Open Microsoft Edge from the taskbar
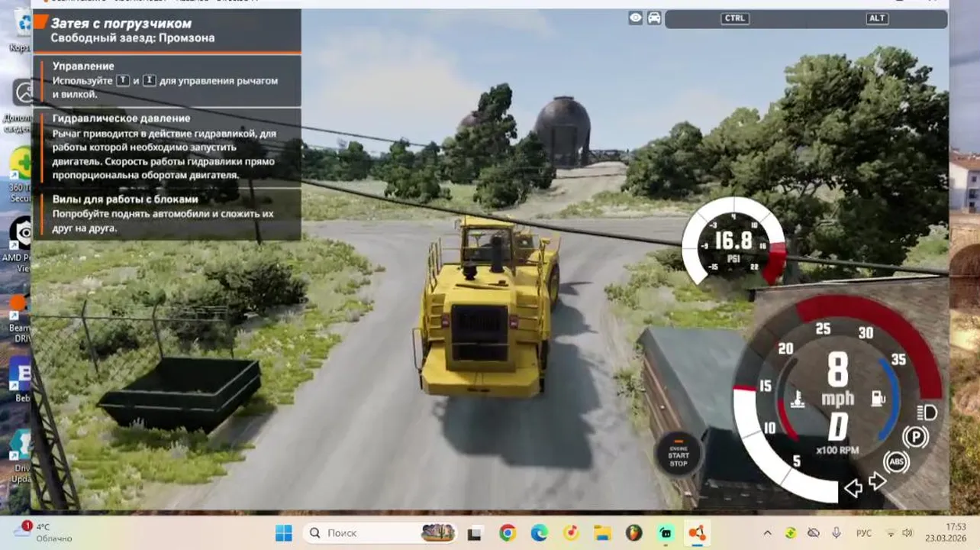Screen dimensions: 980x550 (539, 532)
